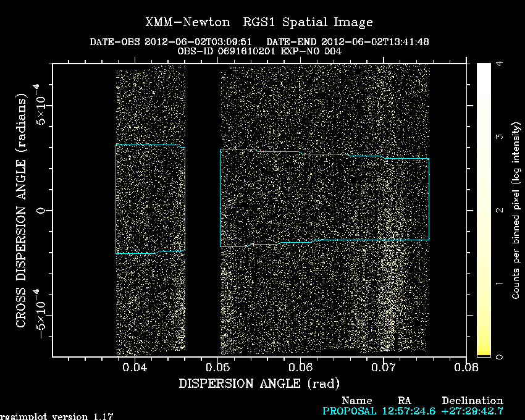Click the 0.08 x-axis tick label
The width and height of the screenshot is (525, 420).
(466, 367)
